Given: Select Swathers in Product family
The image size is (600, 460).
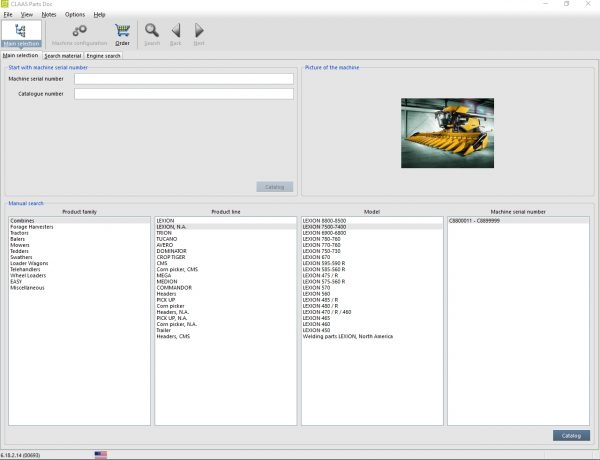Looking at the screenshot, I should pyautogui.click(x=80, y=258).
